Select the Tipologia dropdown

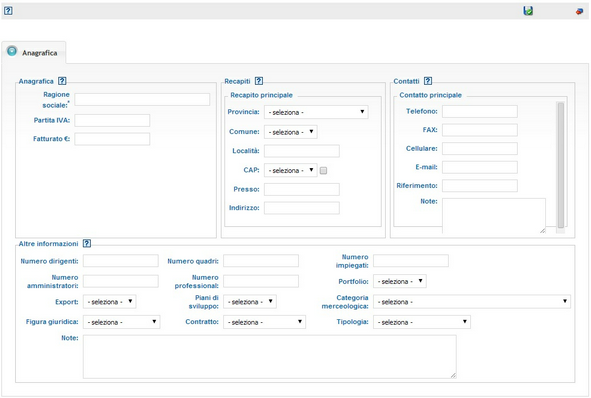[422, 322]
